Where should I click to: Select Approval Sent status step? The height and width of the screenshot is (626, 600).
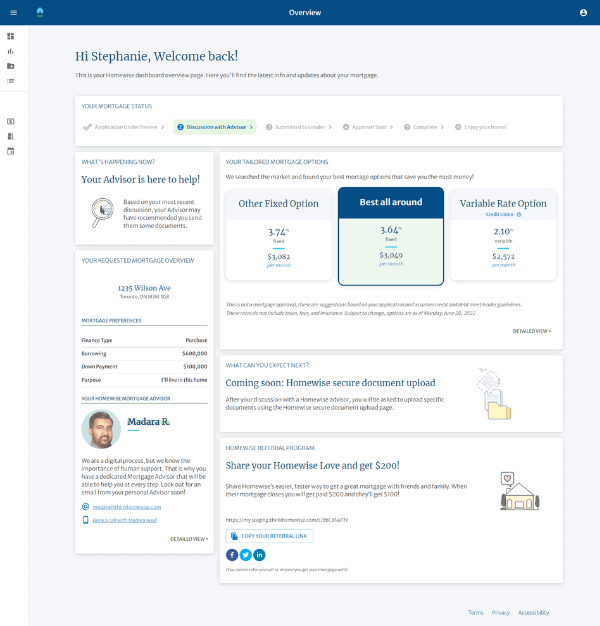(x=368, y=127)
